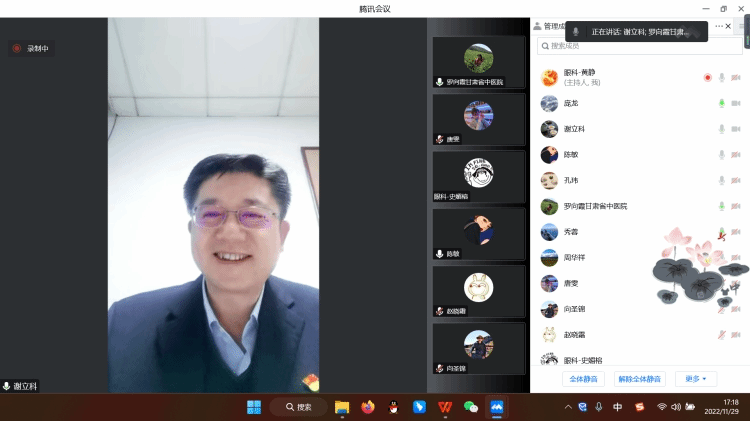Click 孔玮's crossed-out camera icon
Viewport: 750px width, 421px height.
point(736,180)
